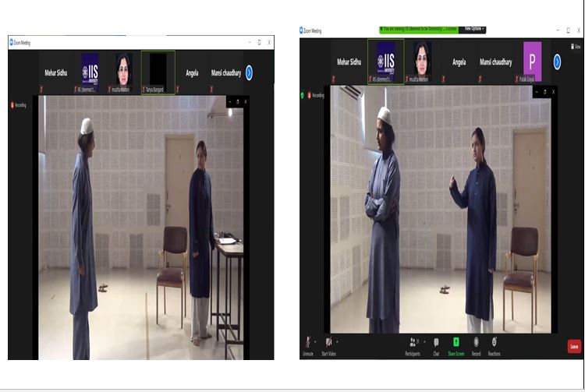Image resolution: width=585 pixels, height=392 pixels.
Task: Click the View button at top right
Action: coord(576,46)
